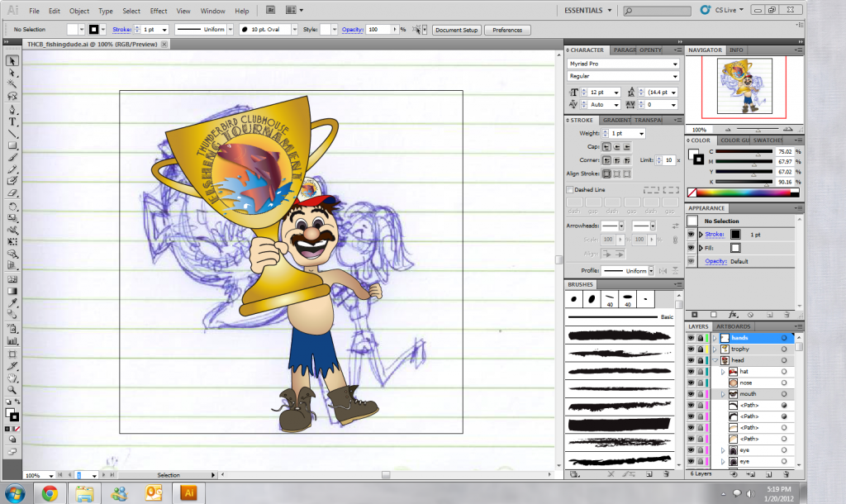The width and height of the screenshot is (846, 504).
Task: Expand the mouth sublayer
Action: click(723, 394)
